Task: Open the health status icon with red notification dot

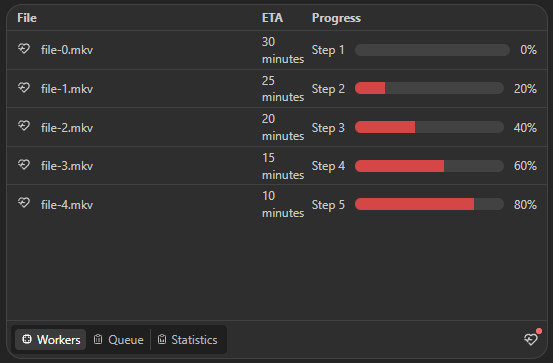Action: click(531, 339)
